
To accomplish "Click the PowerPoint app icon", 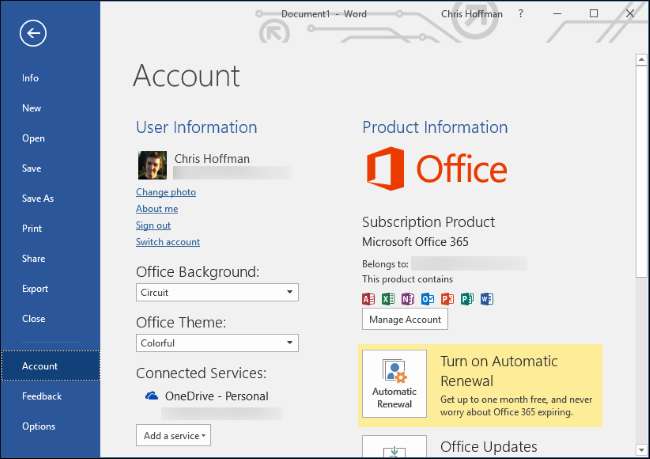I will (x=447, y=299).
